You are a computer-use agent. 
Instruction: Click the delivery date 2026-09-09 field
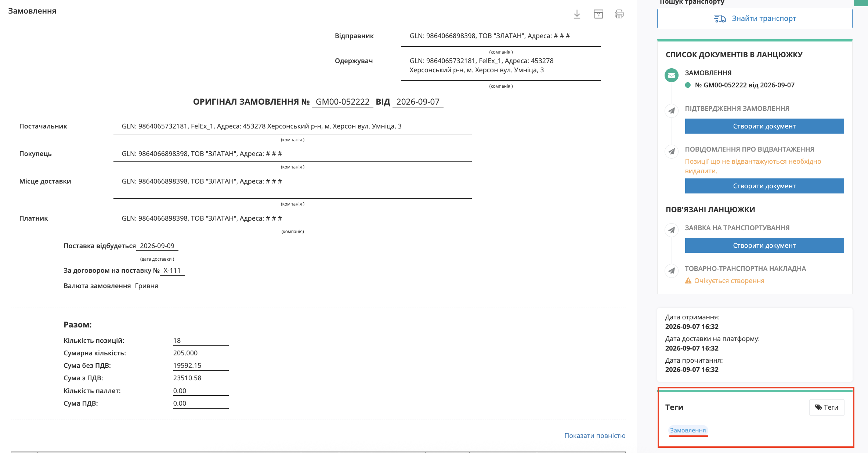click(x=157, y=246)
